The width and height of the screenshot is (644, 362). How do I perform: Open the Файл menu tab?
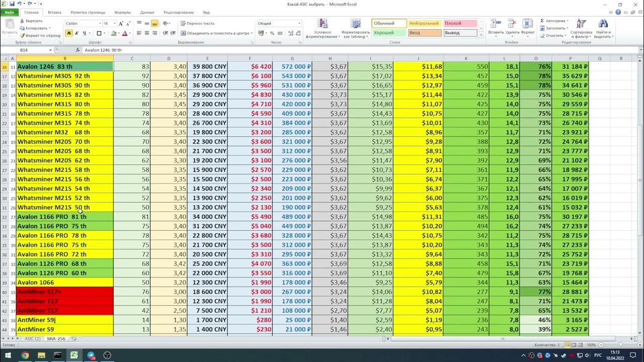(9, 12)
